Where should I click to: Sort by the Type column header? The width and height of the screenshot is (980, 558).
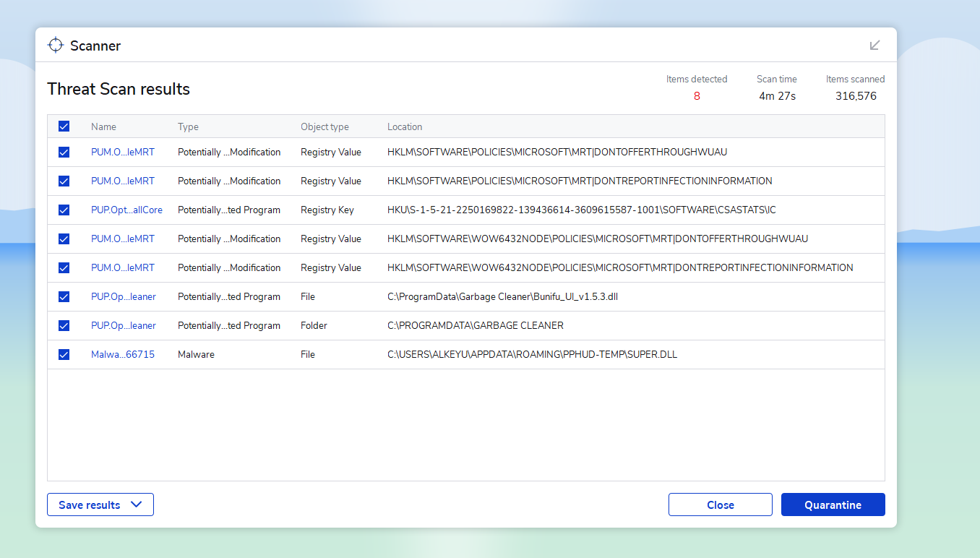[x=188, y=126]
